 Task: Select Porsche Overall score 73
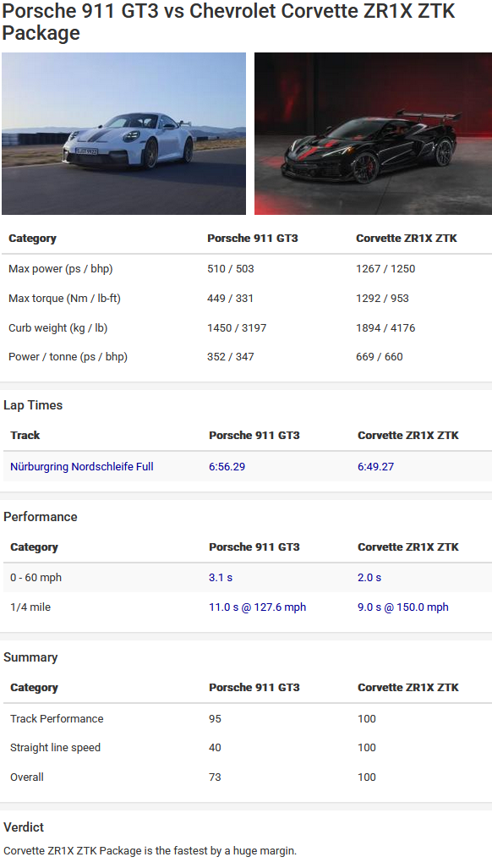[215, 777]
